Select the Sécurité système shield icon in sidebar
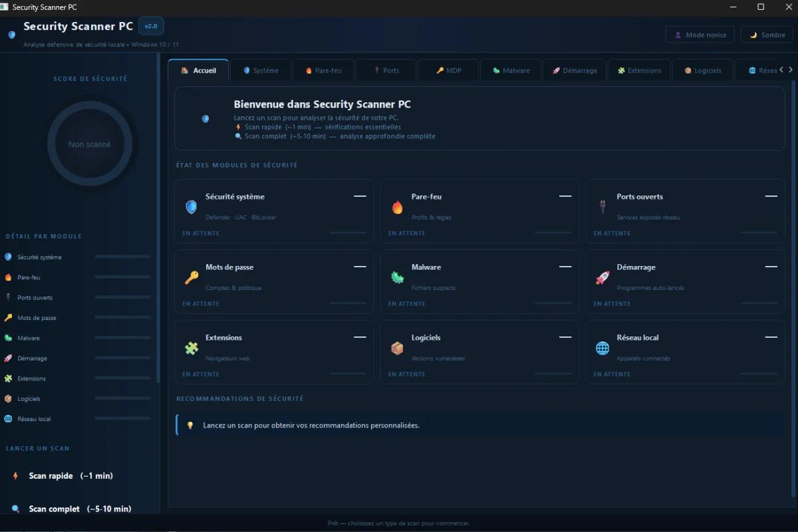798x532 pixels. [x=9, y=257]
